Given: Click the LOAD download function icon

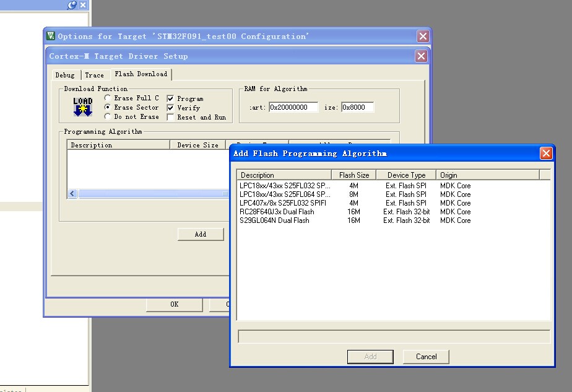Looking at the screenshot, I should pos(83,107).
